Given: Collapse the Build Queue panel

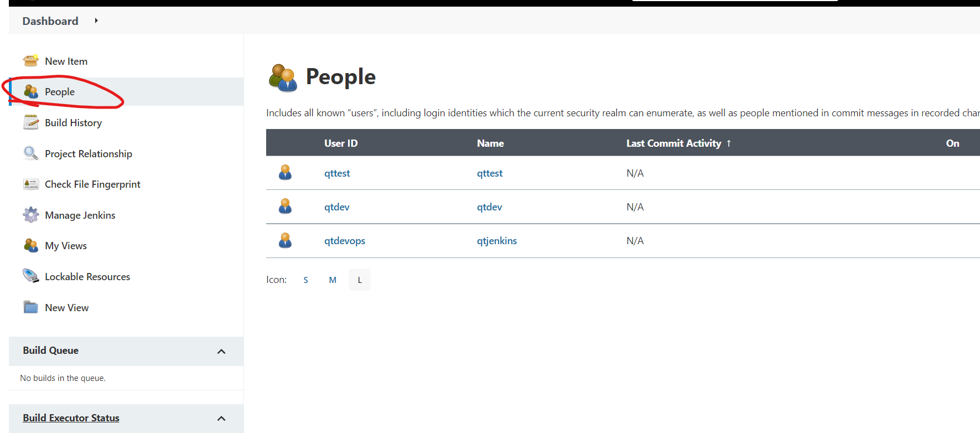Looking at the screenshot, I should 221,351.
